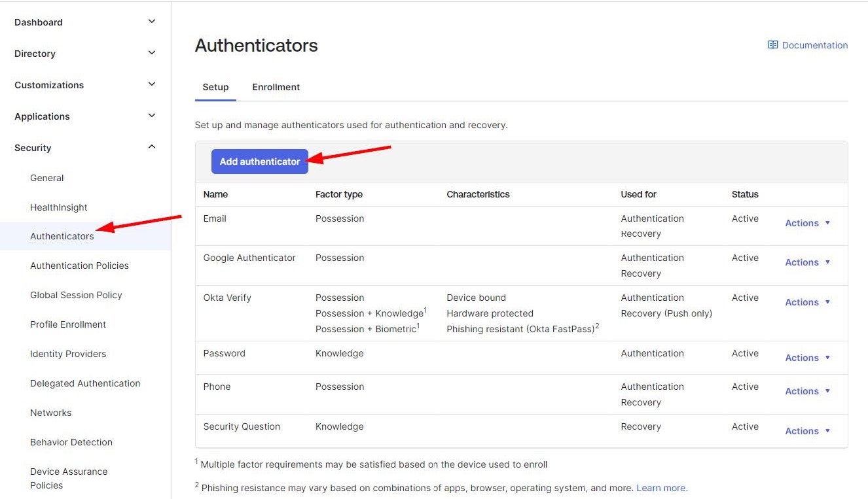The image size is (868, 499).
Task: Select the Setup tab
Action: [x=215, y=87]
